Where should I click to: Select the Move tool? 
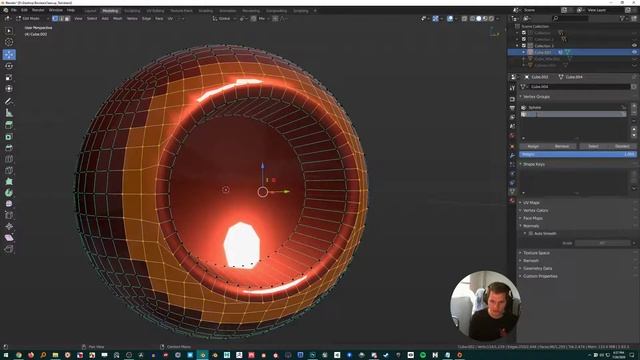9,54
